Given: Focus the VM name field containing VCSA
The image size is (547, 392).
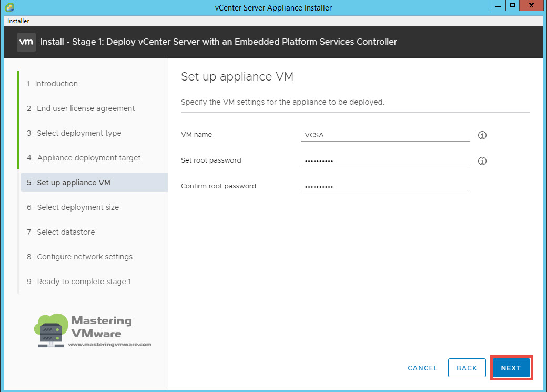Looking at the screenshot, I should [385, 135].
